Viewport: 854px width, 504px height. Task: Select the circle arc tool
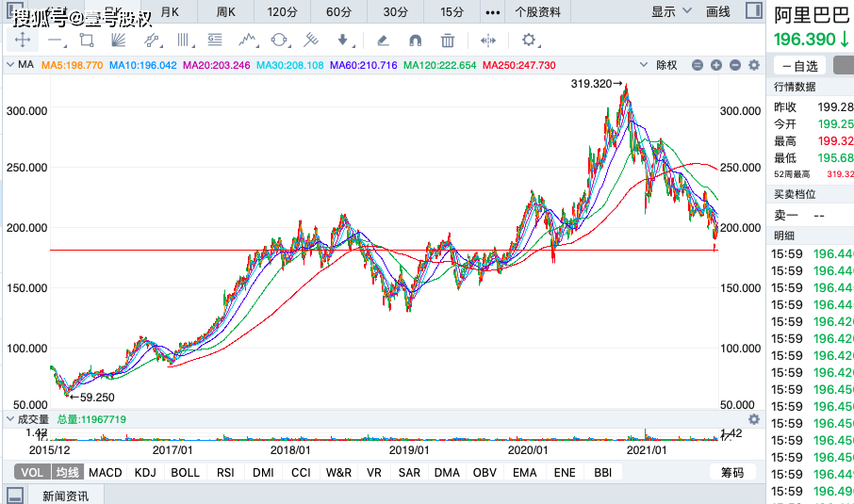click(x=279, y=41)
